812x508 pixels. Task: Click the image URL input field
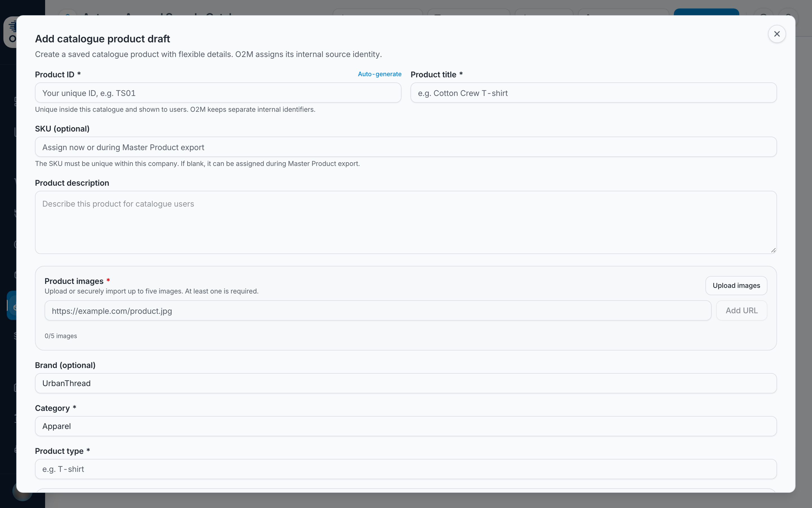click(378, 310)
